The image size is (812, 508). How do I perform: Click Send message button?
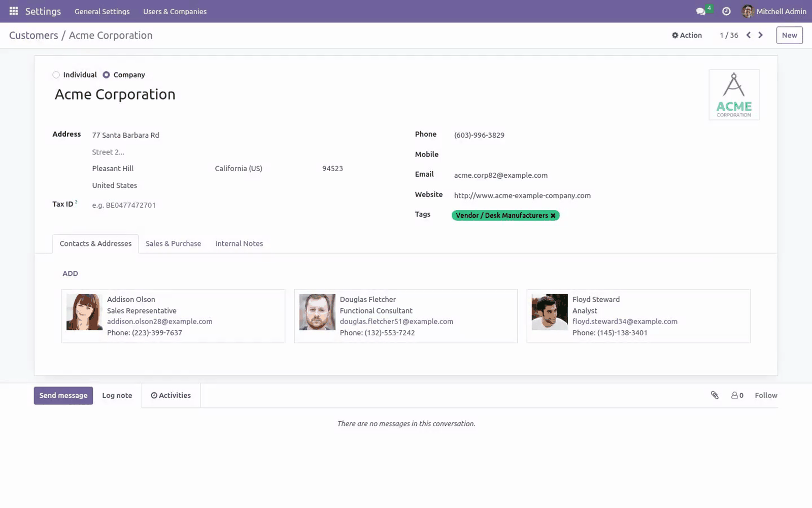pyautogui.click(x=63, y=396)
